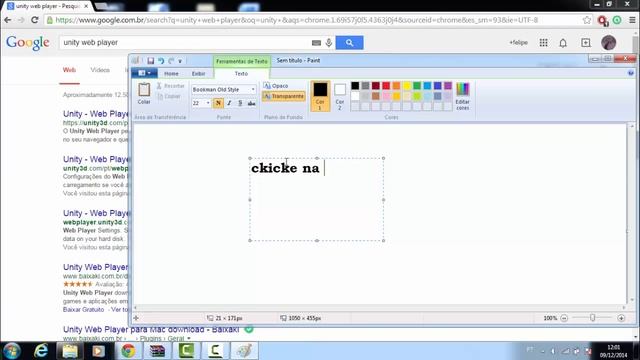Open the Chrome hamburger menu
Screen dimensions: 640x360
632,20
